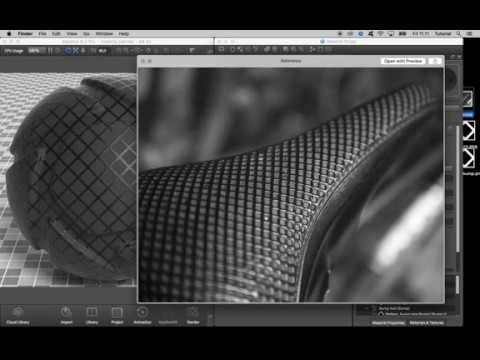The height and width of the screenshot is (360, 480).
Task: Click the Import icon in bottom toolbar
Action: (66, 315)
